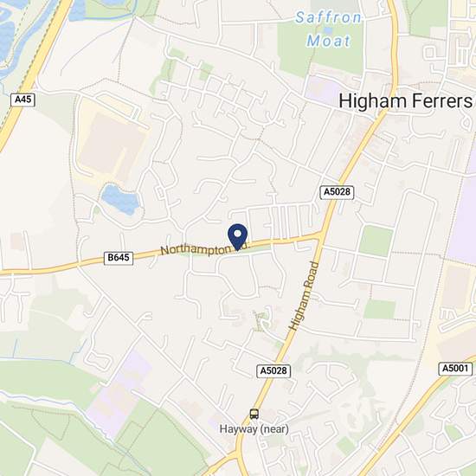
Task: Click the green park square east of A5028
Action: pyautogui.click(x=376, y=241)
